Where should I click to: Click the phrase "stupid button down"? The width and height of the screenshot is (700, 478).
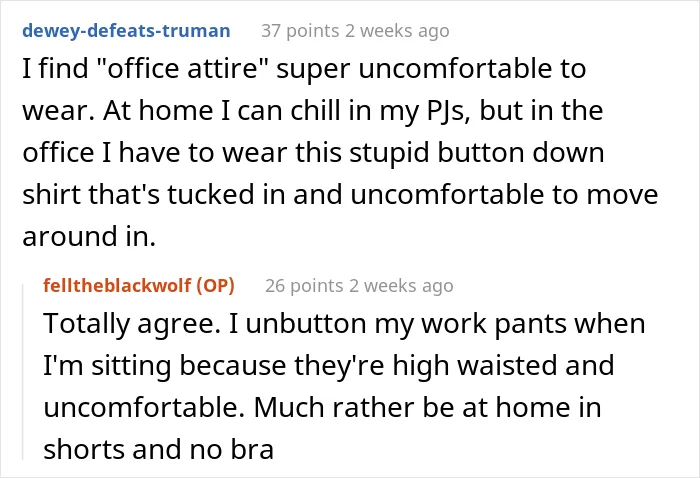[x=477, y=153]
